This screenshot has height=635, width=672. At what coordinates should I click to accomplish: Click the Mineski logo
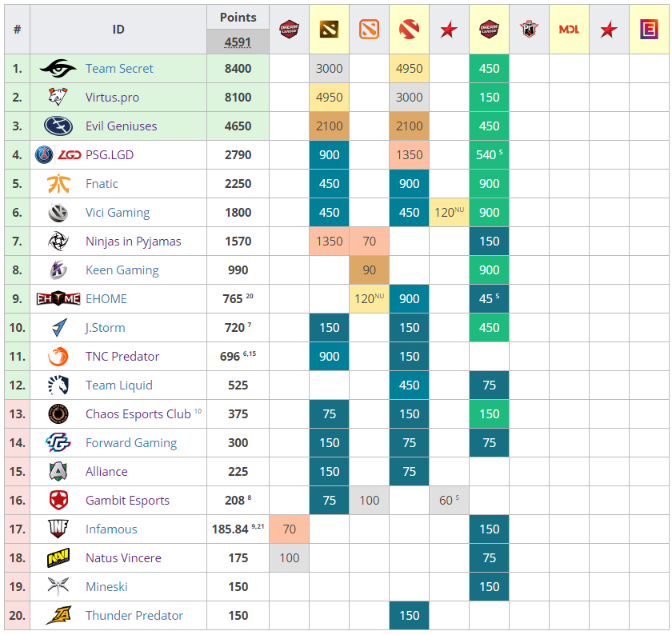coord(58,586)
